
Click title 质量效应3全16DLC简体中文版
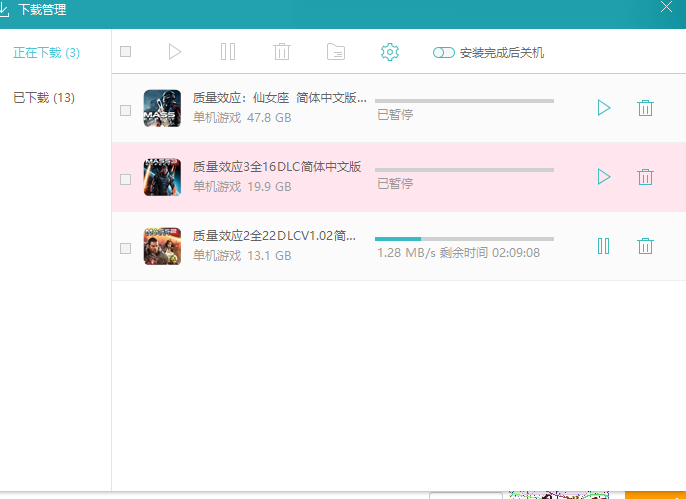coord(277,167)
